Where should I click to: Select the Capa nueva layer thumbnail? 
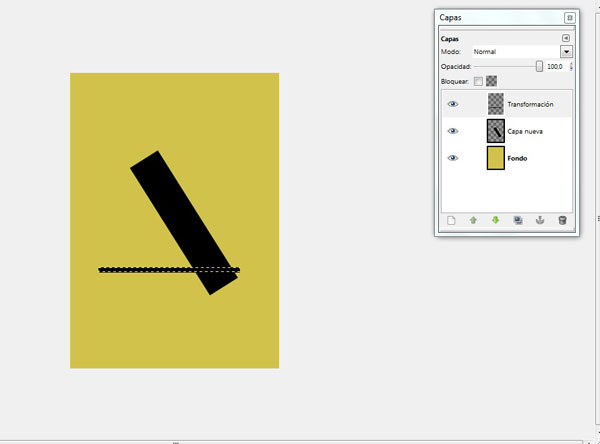(496, 131)
